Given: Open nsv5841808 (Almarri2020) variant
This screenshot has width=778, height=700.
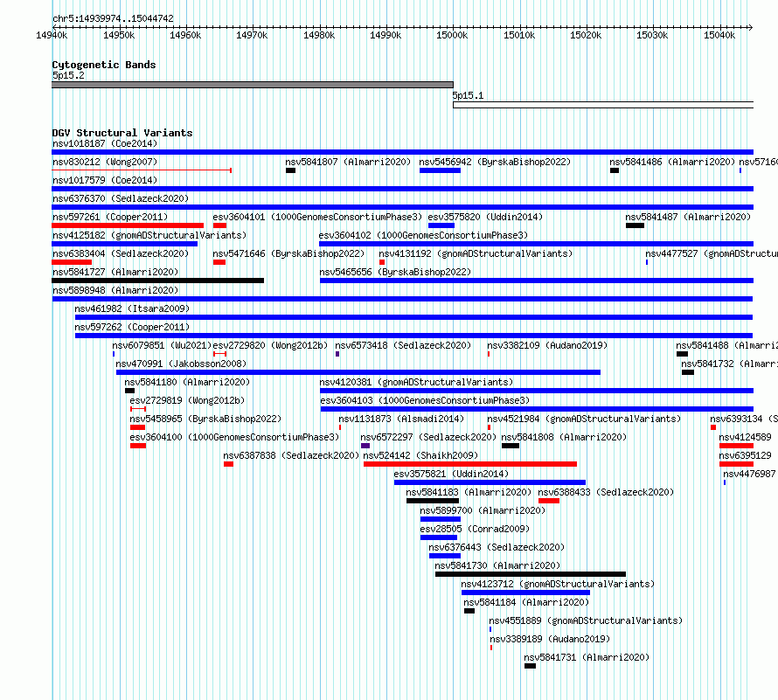Looking at the screenshot, I should pyautogui.click(x=564, y=438).
